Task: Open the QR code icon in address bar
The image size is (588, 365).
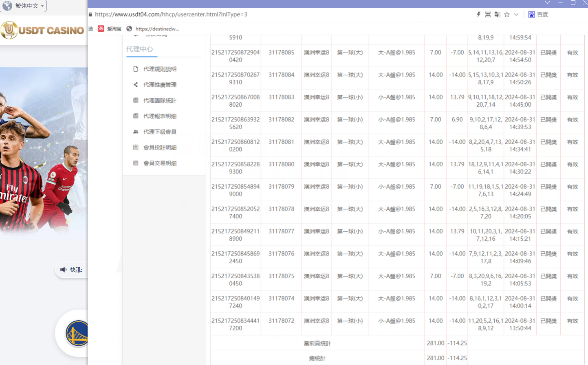Action: click(488, 14)
